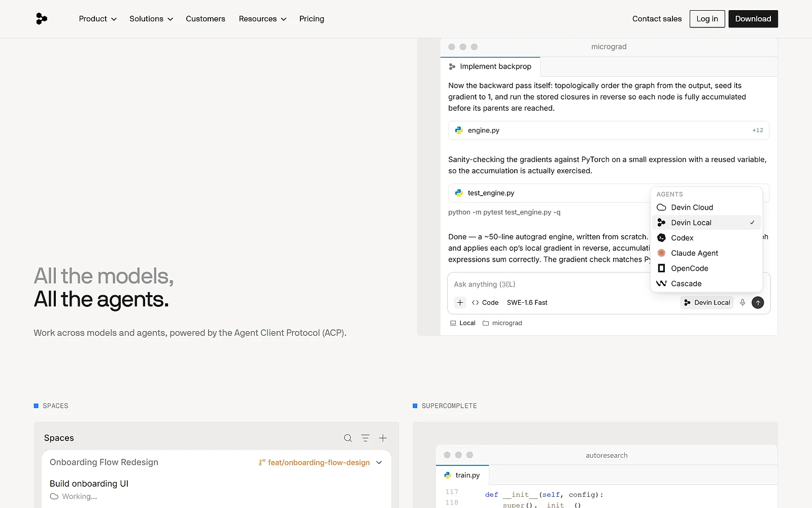The image size is (812, 508).
Task: Select Claude Agent from the list
Action: coord(706,253)
